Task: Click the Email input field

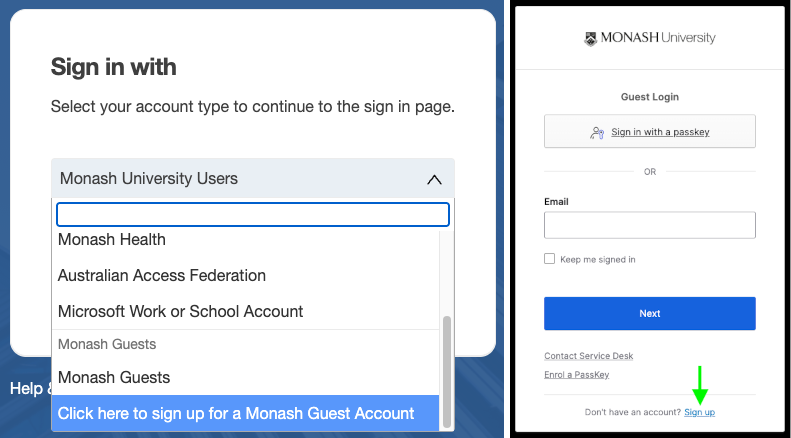Action: pos(650,225)
